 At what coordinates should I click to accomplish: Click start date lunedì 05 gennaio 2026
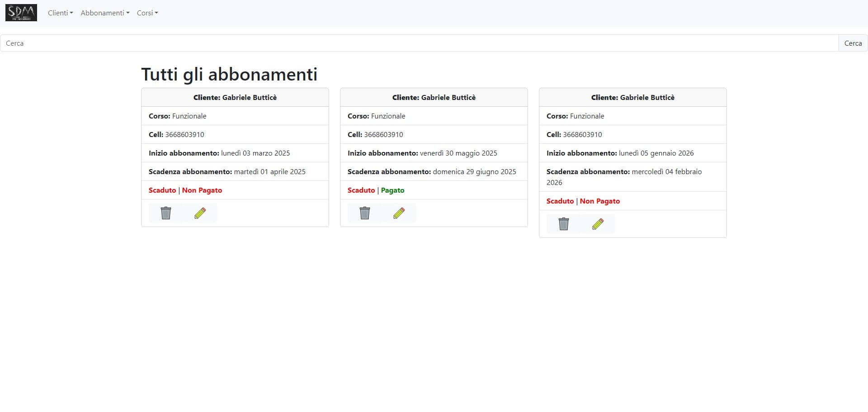pos(656,153)
